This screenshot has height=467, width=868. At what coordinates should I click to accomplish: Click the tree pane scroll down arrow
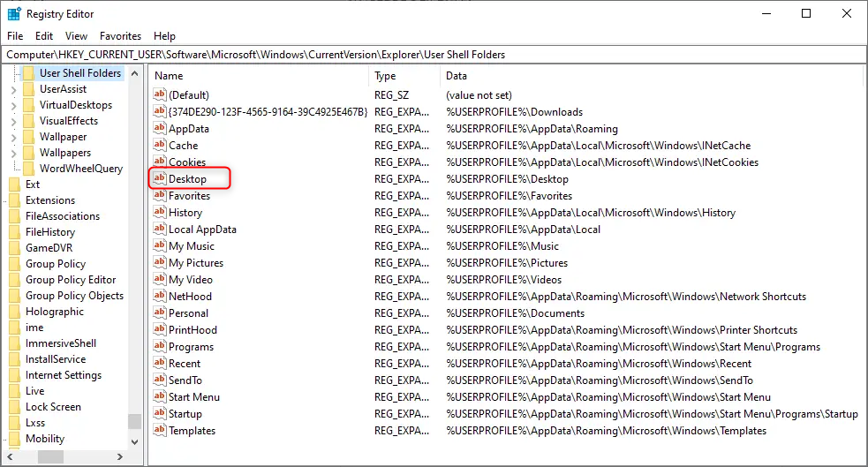pyautogui.click(x=134, y=441)
